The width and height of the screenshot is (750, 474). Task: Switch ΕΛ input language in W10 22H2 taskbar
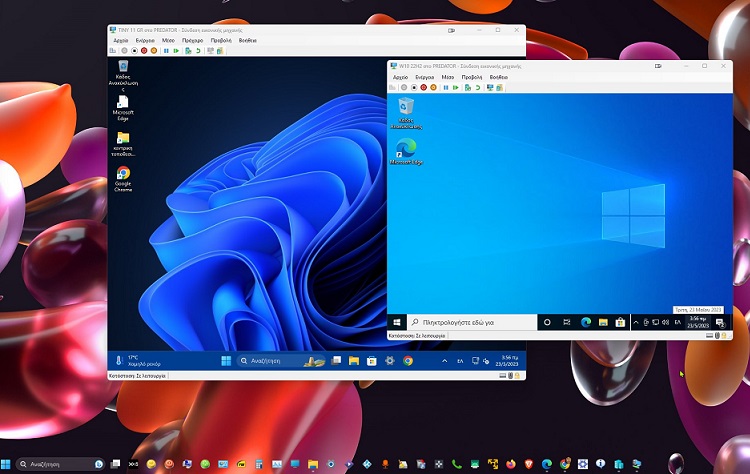point(678,322)
